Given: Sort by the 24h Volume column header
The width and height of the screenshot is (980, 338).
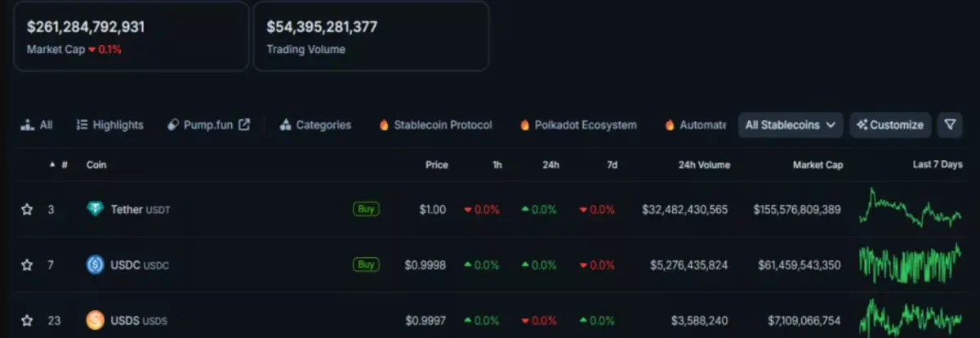Looking at the screenshot, I should (704, 165).
